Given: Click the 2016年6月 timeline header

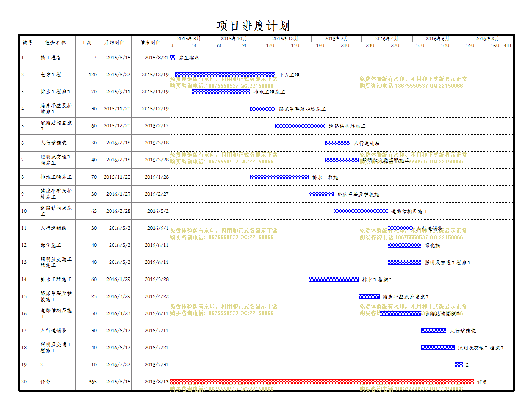Looking at the screenshot, I should [437, 39].
